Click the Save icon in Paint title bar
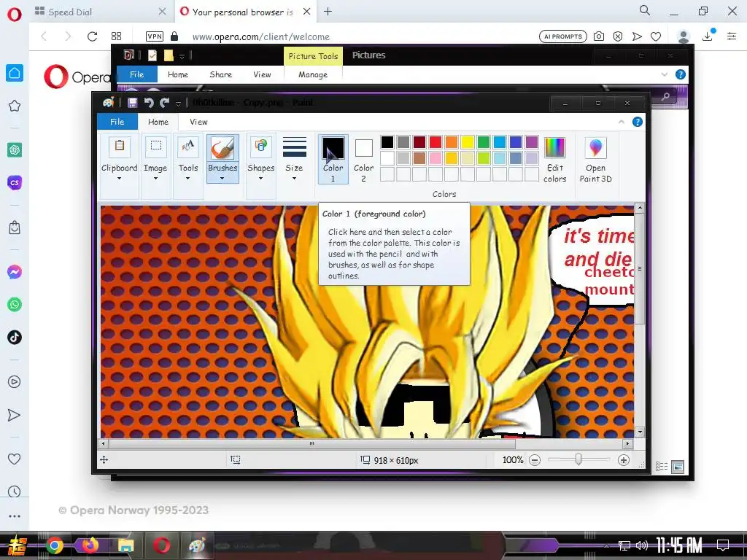The image size is (747, 560). [x=133, y=102]
